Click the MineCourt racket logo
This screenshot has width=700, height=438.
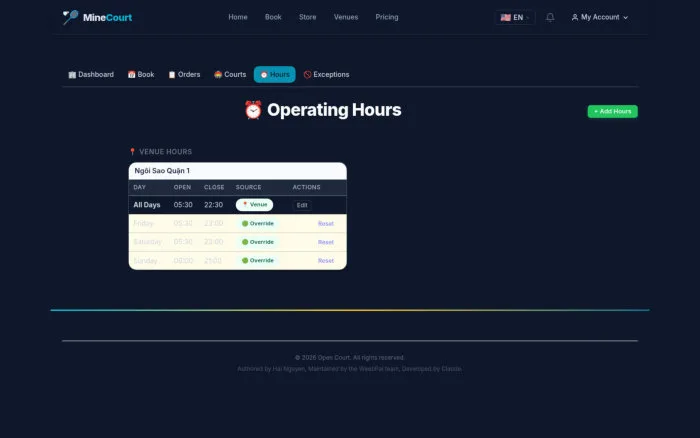pyautogui.click(x=70, y=17)
